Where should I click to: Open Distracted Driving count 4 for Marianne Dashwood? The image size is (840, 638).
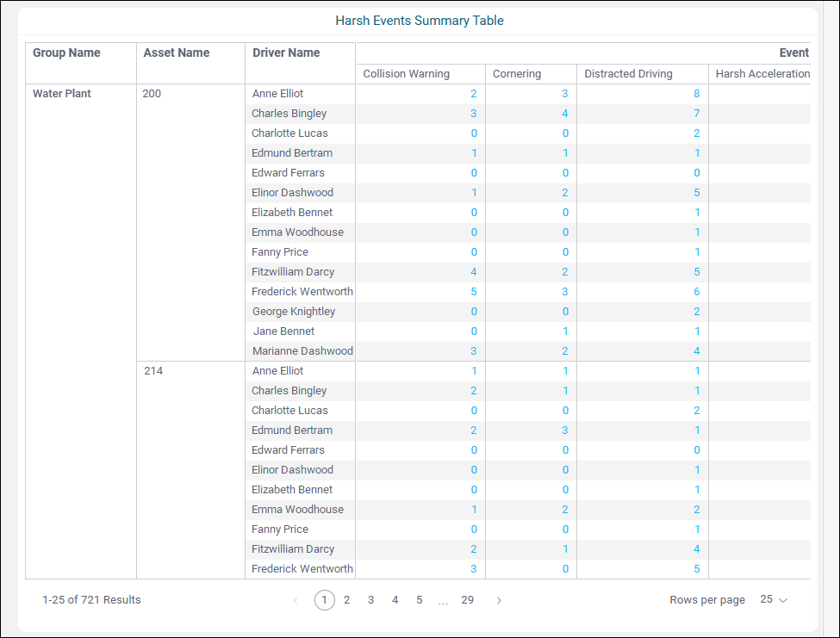tap(696, 351)
